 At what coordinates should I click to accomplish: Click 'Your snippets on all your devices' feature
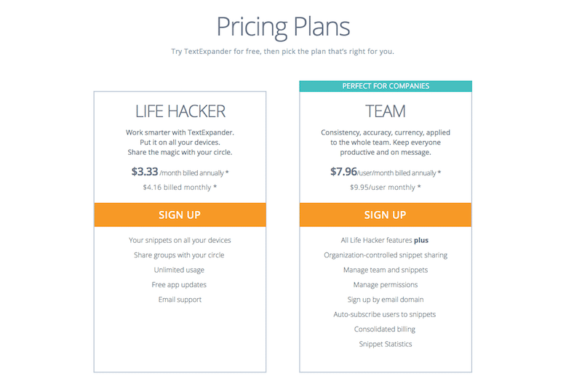click(x=180, y=240)
